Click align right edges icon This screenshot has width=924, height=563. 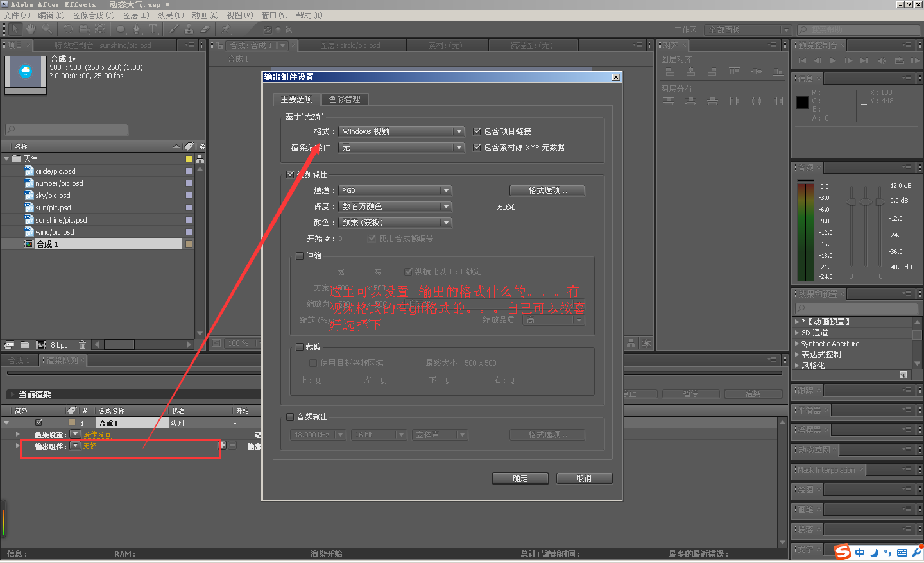(x=713, y=72)
